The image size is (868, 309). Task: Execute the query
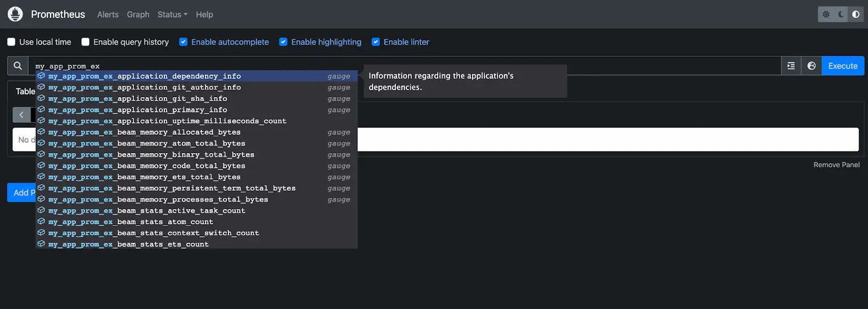coord(843,66)
